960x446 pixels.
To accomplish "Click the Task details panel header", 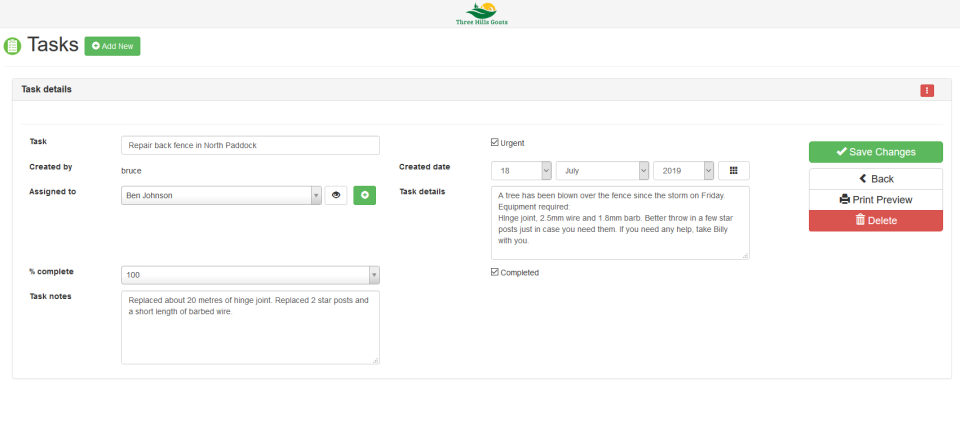I will click(482, 89).
